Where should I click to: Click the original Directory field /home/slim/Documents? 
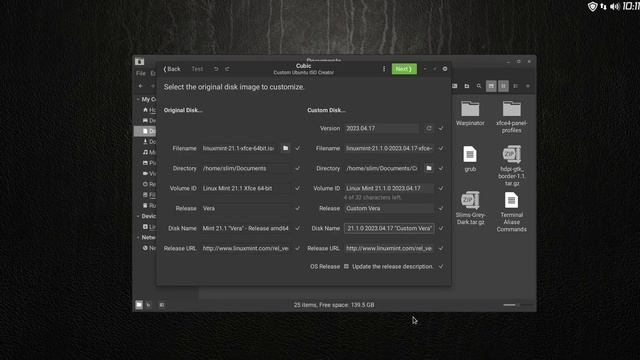coord(245,168)
